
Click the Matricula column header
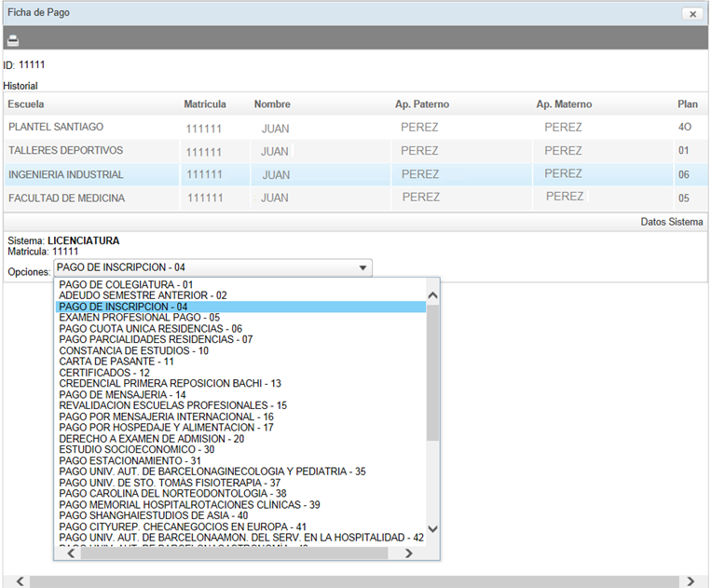[205, 104]
